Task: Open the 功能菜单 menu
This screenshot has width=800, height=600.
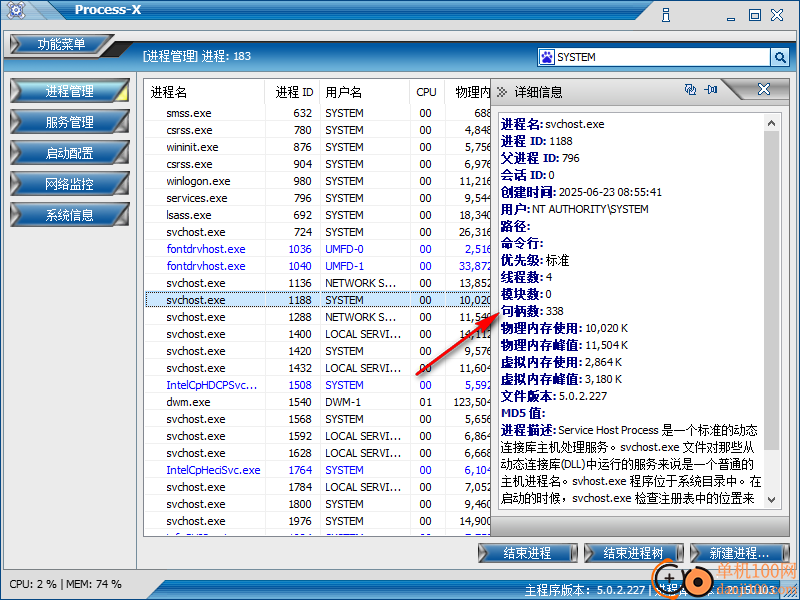Action: pos(61,44)
